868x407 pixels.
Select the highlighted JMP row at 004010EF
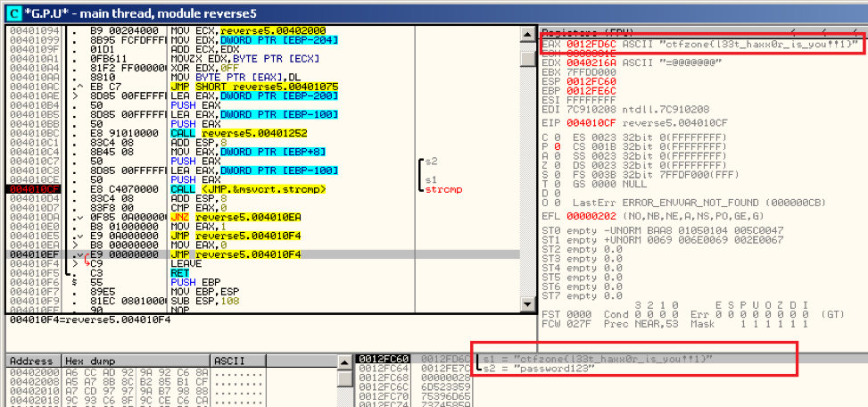pyautogui.click(x=262, y=254)
